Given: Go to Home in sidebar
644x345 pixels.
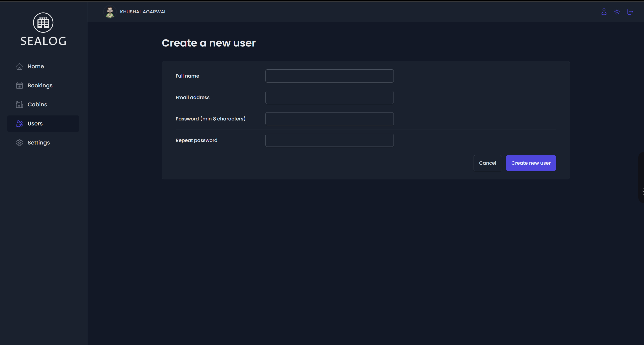Looking at the screenshot, I should pos(36,66).
